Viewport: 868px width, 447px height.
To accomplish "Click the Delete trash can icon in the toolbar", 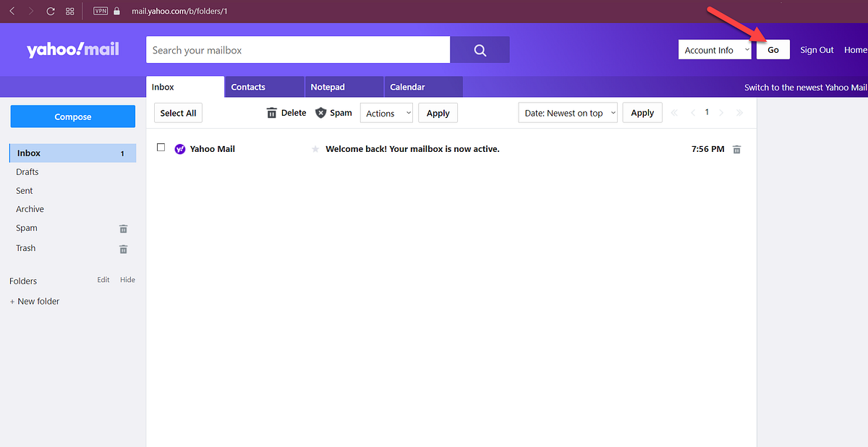I will 272,113.
